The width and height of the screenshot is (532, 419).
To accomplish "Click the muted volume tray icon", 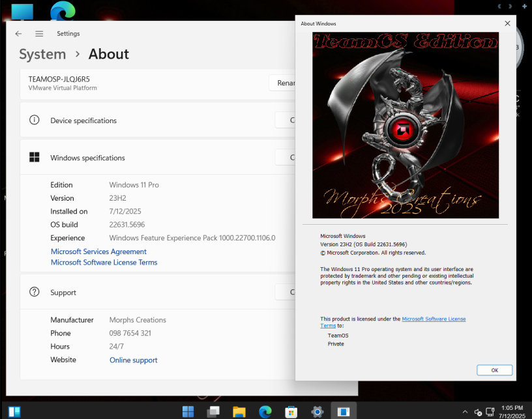I will tap(478, 412).
